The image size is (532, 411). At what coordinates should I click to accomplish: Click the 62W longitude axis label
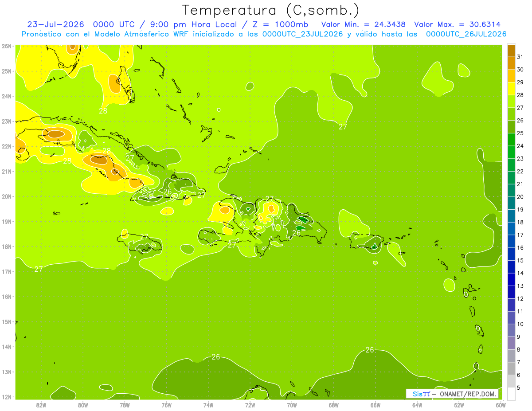459,405
